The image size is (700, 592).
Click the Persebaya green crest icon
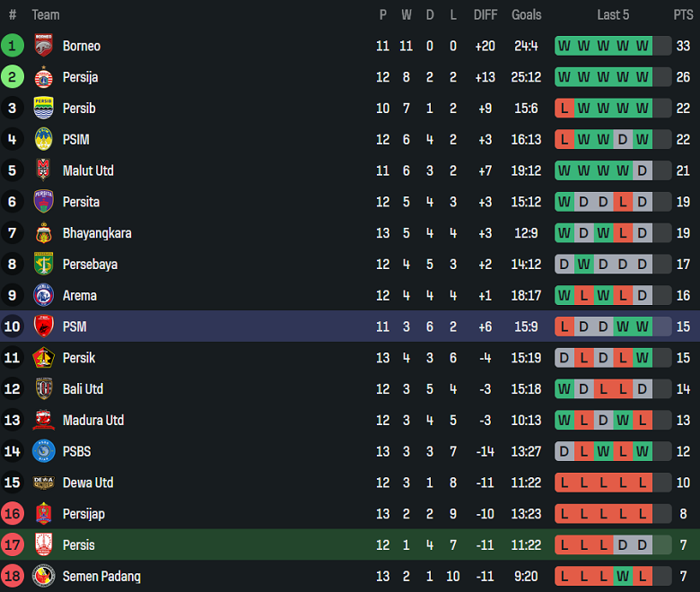click(43, 265)
